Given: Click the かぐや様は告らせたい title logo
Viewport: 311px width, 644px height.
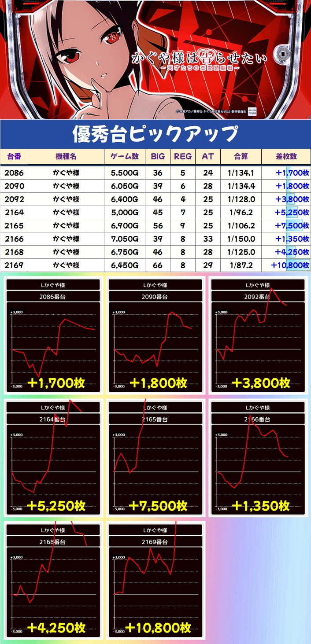Looking at the screenshot, I should (x=199, y=62).
